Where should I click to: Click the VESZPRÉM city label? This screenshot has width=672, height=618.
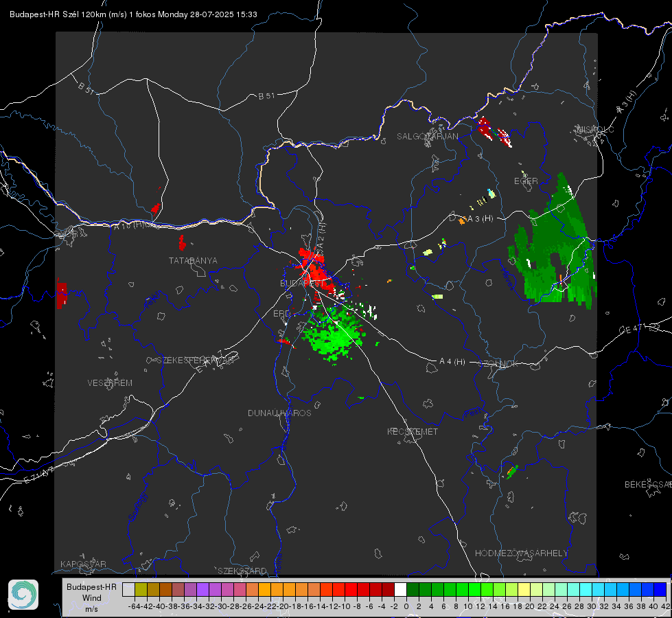110,383
